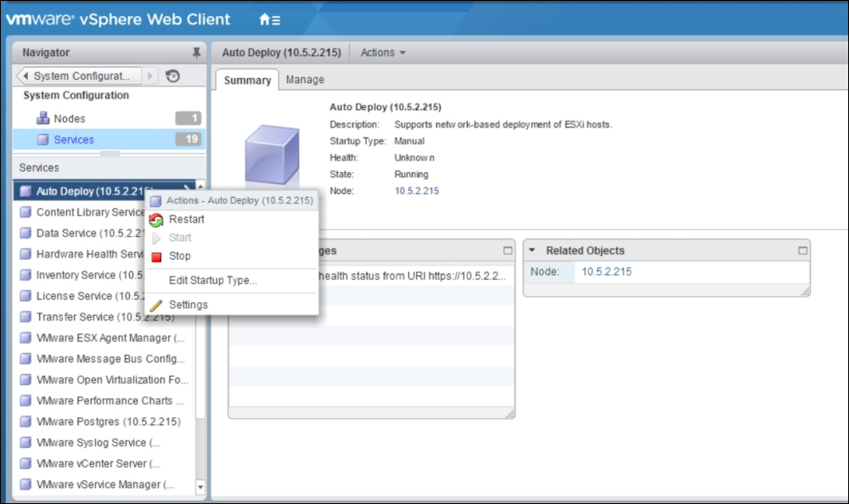
Task: Pin the Navigator panel
Action: 196,53
